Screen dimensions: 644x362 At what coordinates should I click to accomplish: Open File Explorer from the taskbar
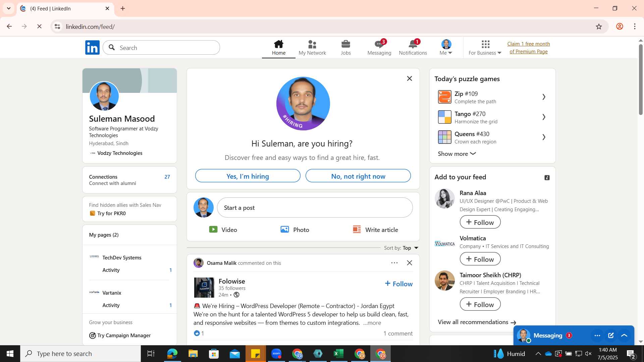[x=193, y=354]
